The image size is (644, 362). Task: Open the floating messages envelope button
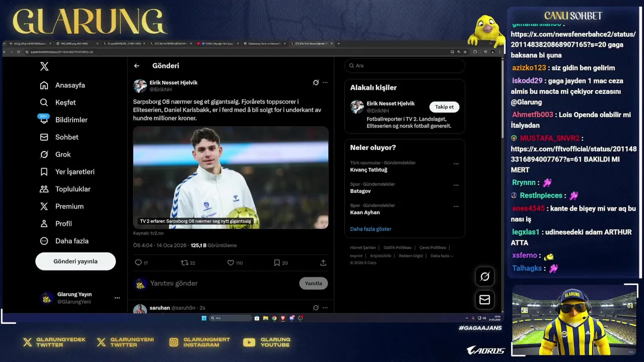(485, 300)
